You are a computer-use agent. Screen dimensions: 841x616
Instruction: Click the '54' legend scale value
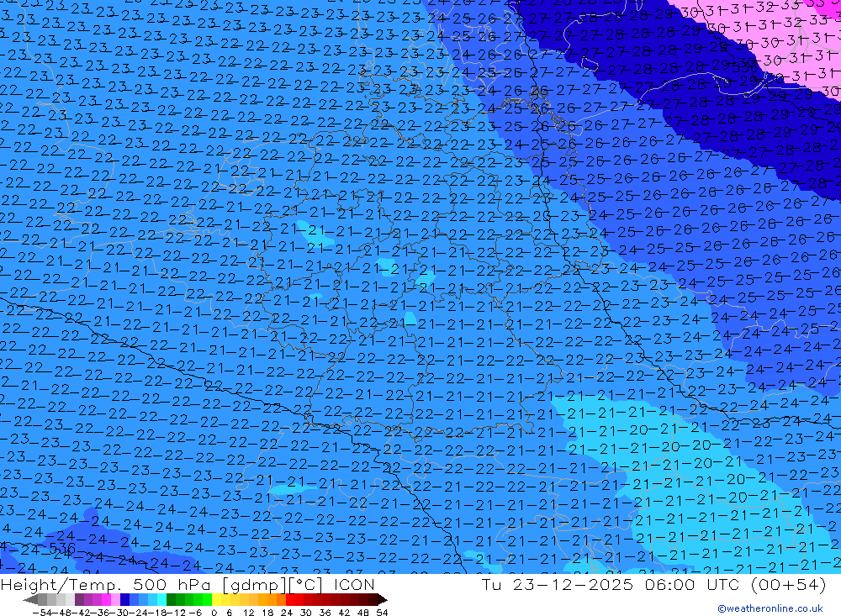tap(382, 613)
